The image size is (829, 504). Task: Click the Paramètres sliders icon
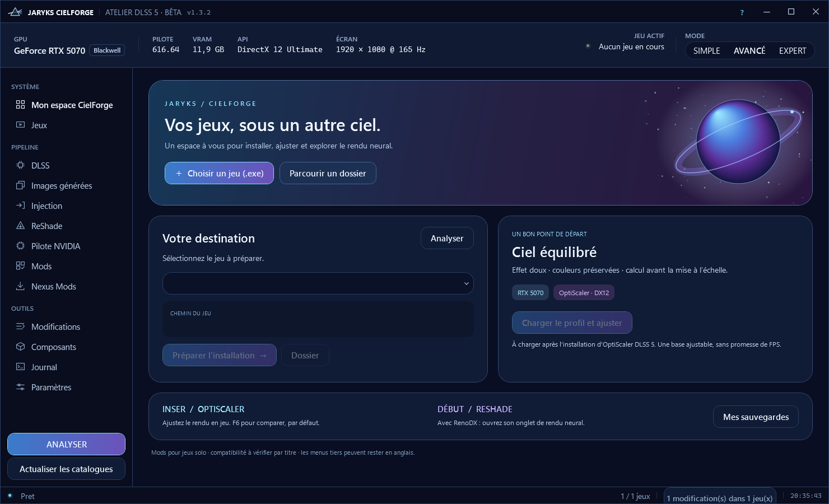21,387
